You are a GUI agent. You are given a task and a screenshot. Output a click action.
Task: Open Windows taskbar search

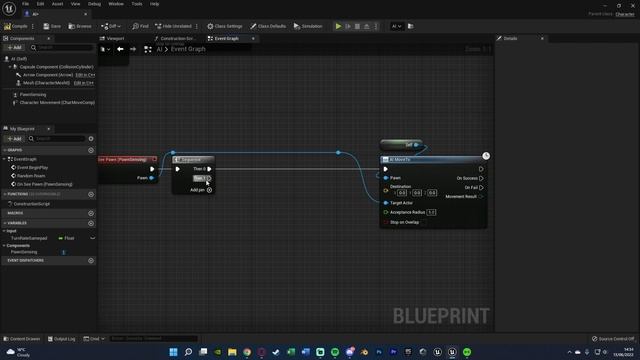coord(188,352)
